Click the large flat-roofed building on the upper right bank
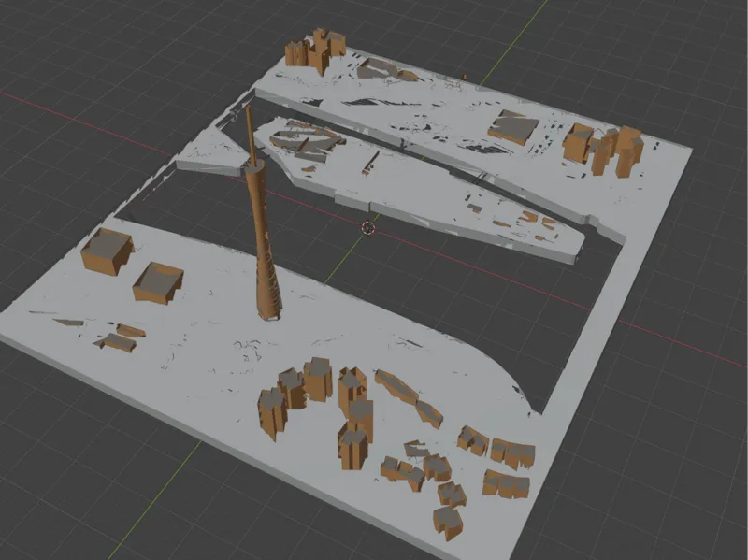This screenshot has width=748, height=560. click(513, 127)
